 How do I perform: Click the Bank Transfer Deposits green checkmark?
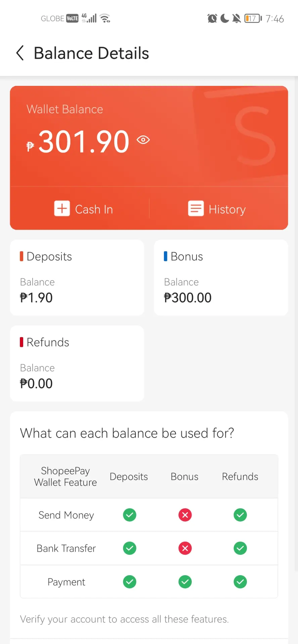point(130,548)
